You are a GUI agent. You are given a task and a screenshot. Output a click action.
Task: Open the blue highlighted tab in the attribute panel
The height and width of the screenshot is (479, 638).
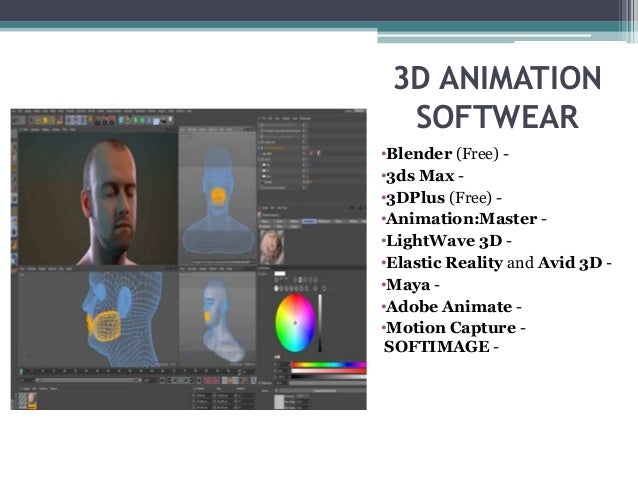(309, 221)
